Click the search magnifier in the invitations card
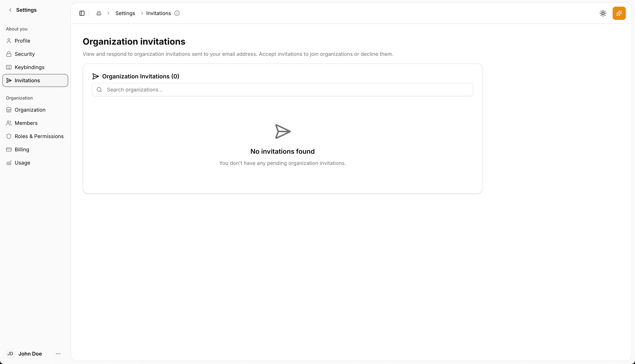Viewport: 635px width, 364px height. click(x=99, y=89)
